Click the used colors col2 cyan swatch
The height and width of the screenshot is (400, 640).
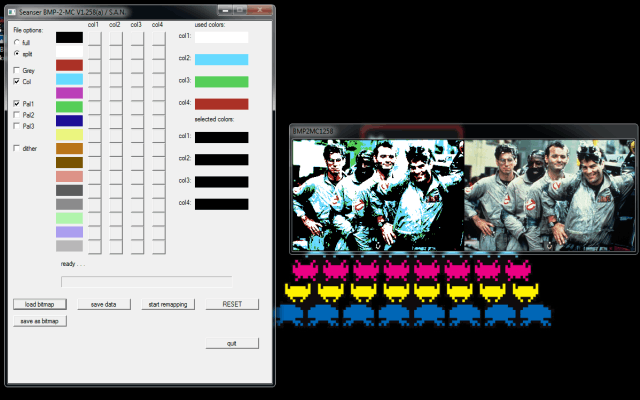coord(221,60)
